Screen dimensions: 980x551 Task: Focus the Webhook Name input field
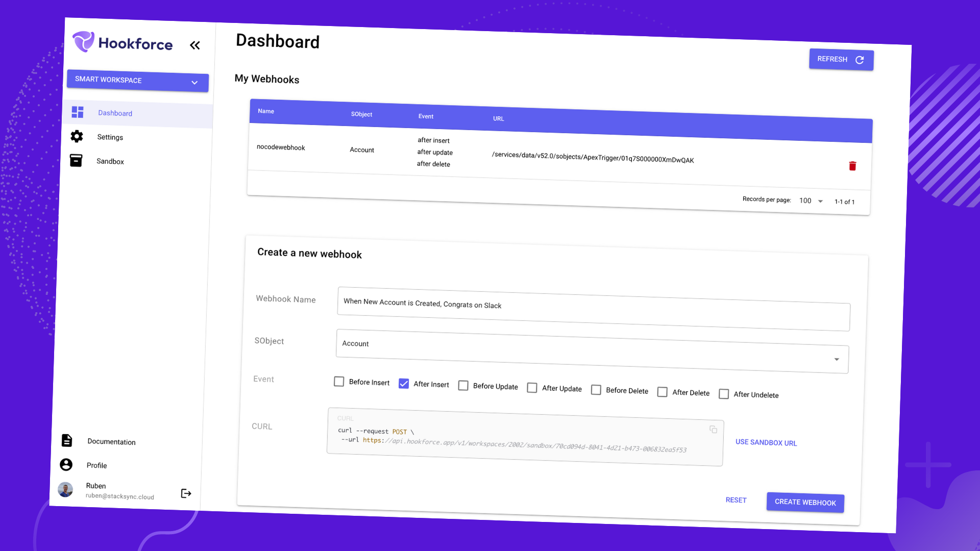(594, 309)
